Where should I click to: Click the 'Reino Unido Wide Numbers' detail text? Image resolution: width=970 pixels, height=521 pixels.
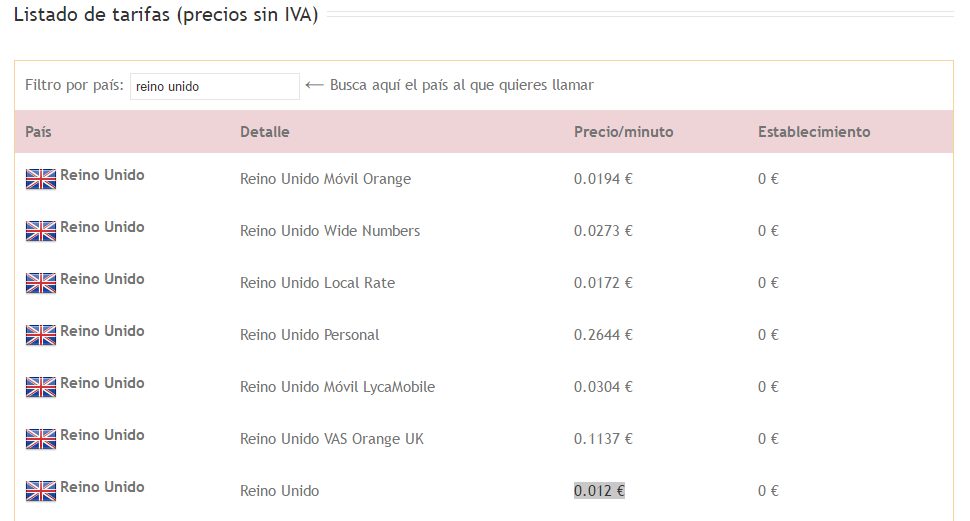pos(330,231)
